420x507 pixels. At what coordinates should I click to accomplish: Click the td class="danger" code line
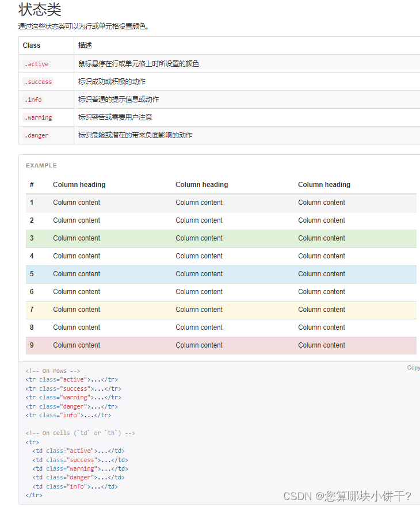click(x=75, y=477)
